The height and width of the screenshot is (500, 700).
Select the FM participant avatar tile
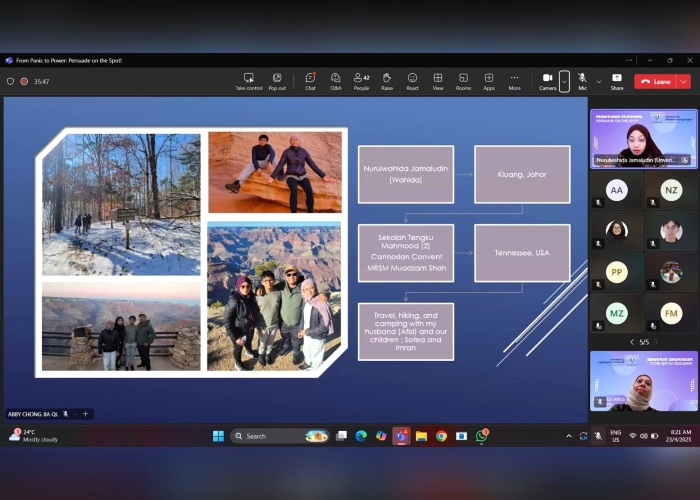point(671,313)
